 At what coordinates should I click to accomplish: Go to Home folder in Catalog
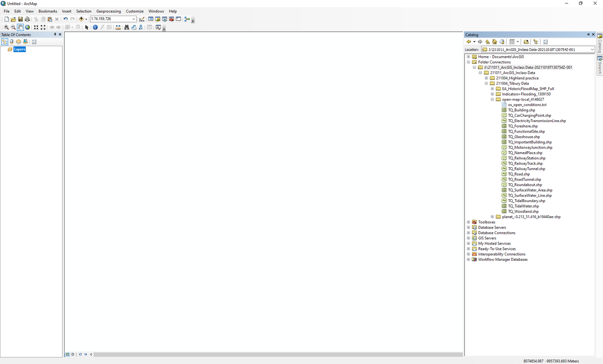point(494,41)
